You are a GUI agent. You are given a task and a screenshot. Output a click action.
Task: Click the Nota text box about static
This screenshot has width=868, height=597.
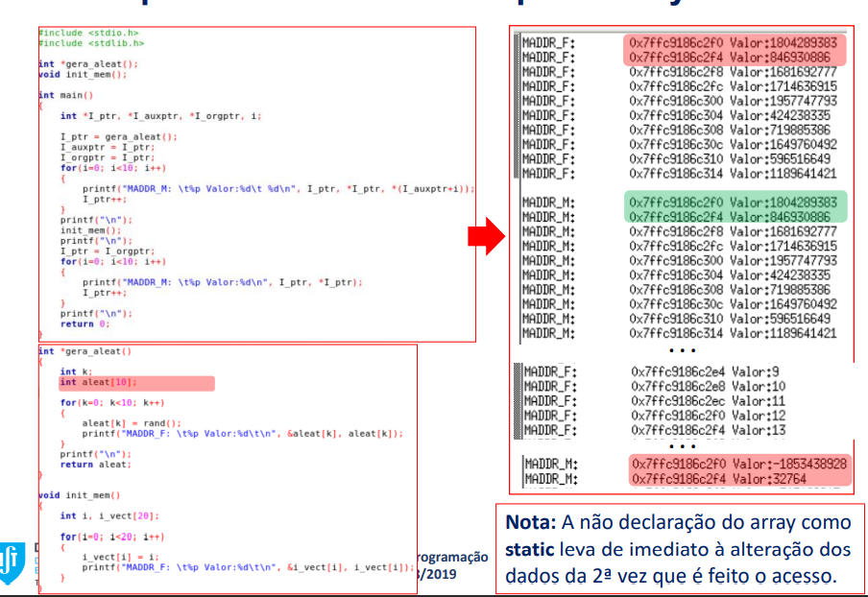click(x=678, y=549)
